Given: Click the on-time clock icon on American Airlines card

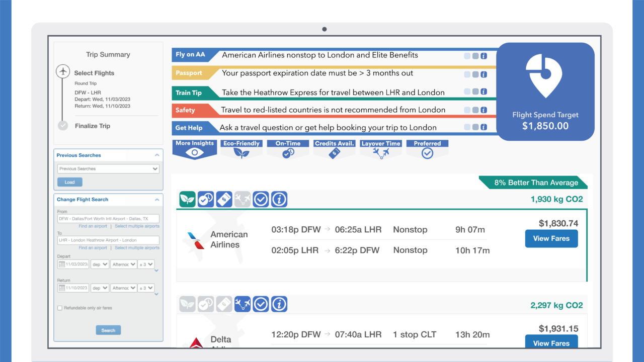Looking at the screenshot, I should click(x=206, y=199).
